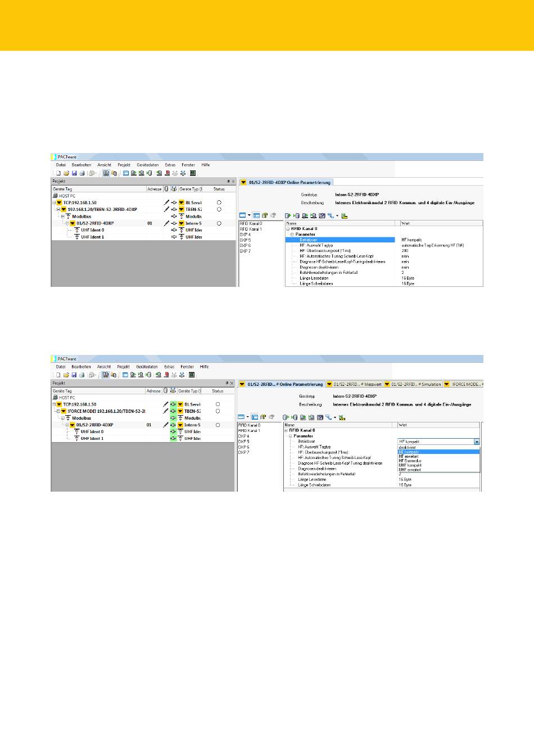Select 'DXP 7' in single-tab window

246,251
